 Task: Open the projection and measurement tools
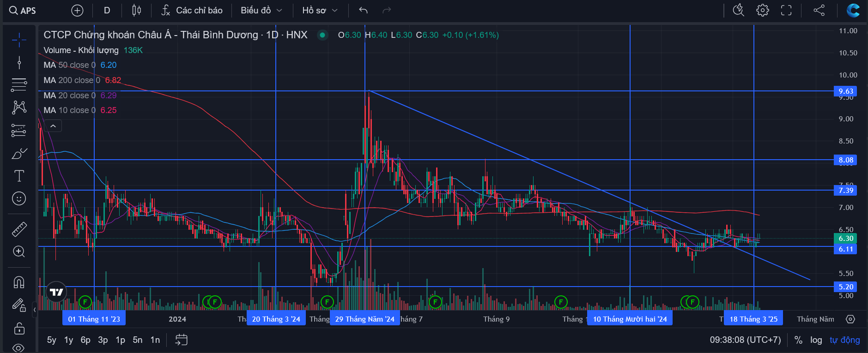(19, 130)
